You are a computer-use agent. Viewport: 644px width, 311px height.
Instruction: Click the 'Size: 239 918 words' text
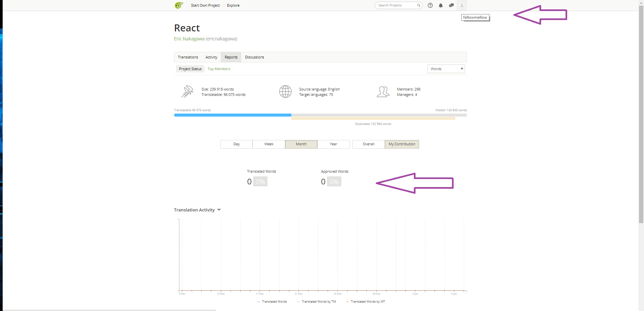tap(217, 89)
